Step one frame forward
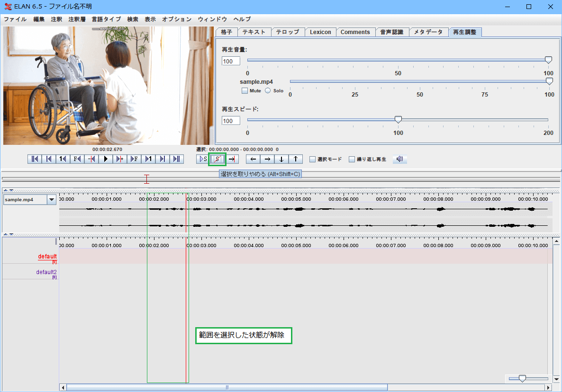Screen dimensions: 562x392 coord(134,159)
